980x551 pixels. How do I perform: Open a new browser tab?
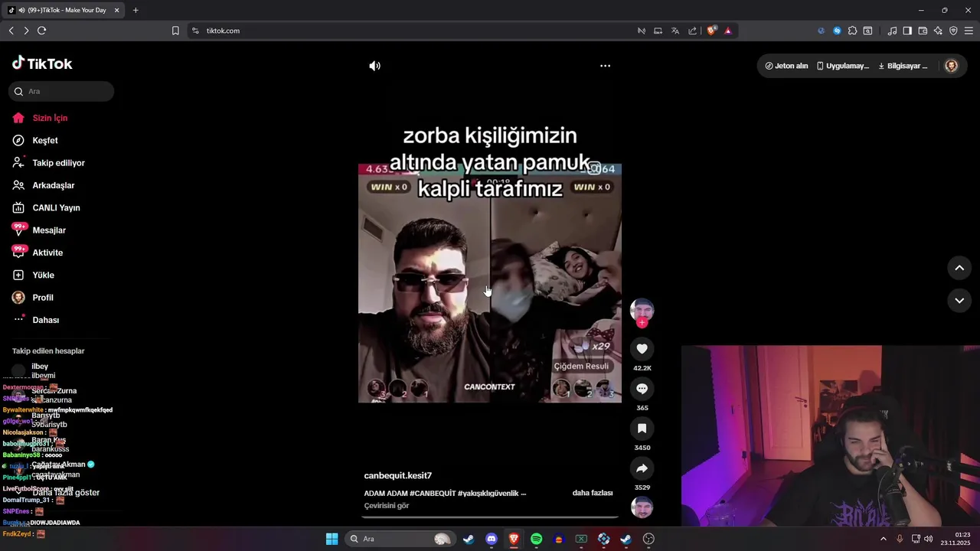pos(136,10)
